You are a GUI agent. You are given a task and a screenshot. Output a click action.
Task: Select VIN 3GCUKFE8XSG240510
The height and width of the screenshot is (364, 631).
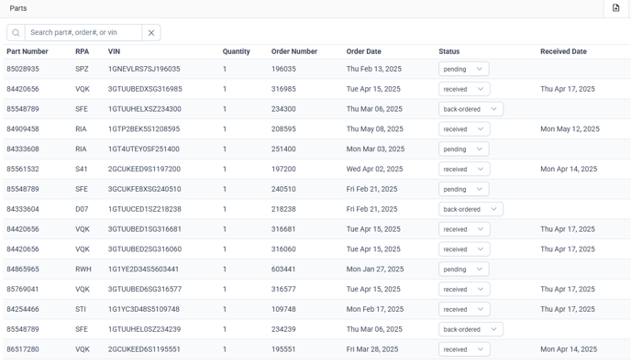point(145,189)
